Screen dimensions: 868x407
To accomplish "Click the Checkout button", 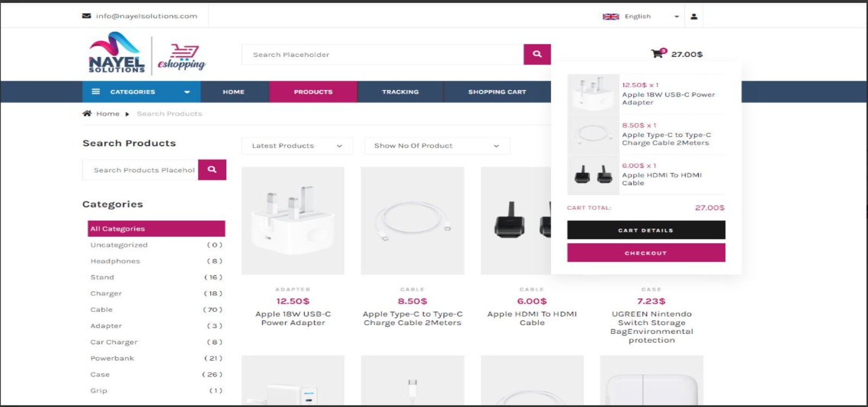I will click(646, 253).
